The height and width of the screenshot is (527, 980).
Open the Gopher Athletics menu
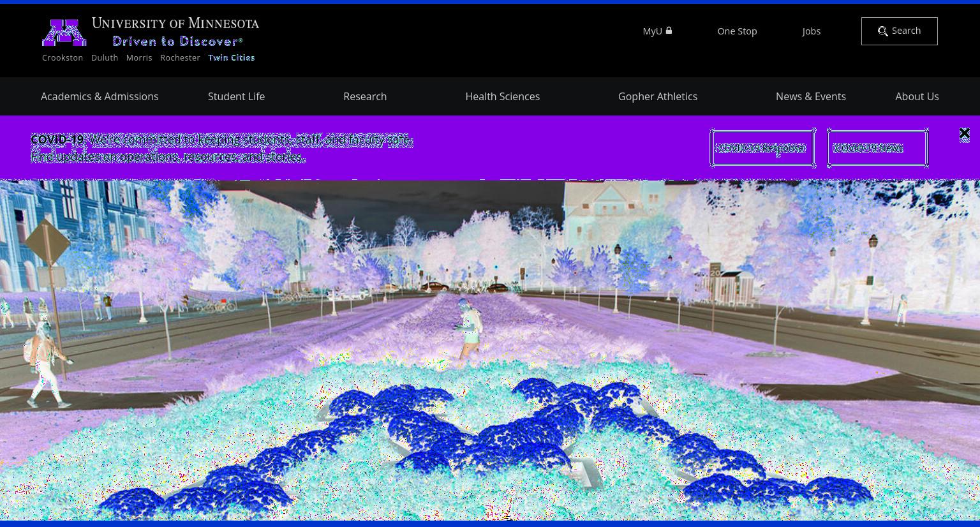click(658, 96)
